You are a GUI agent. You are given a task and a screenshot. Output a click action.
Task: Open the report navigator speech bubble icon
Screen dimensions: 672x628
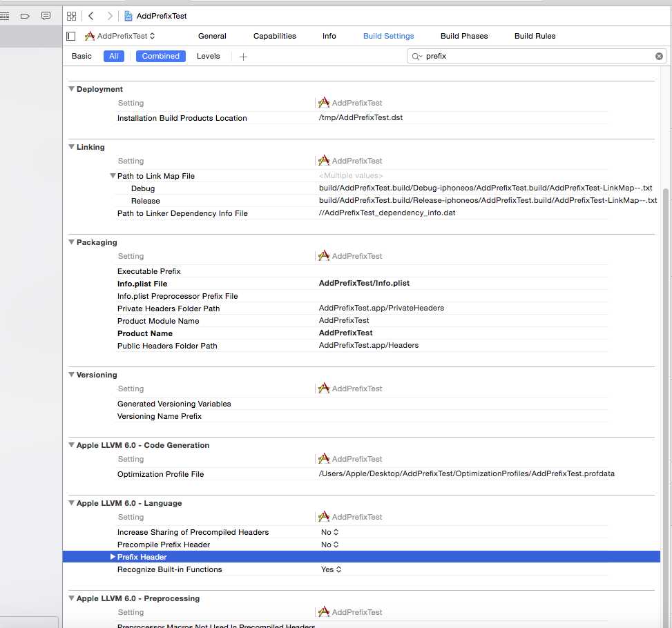point(46,16)
